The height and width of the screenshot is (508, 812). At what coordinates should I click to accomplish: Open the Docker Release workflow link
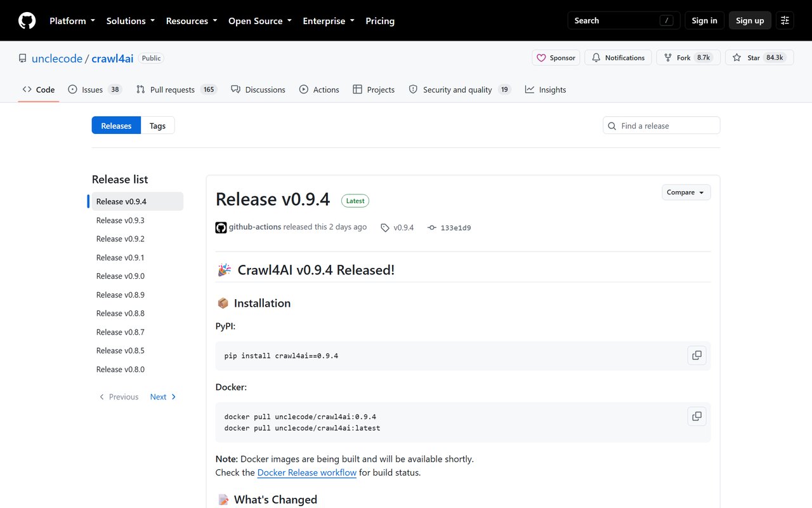coord(307,472)
